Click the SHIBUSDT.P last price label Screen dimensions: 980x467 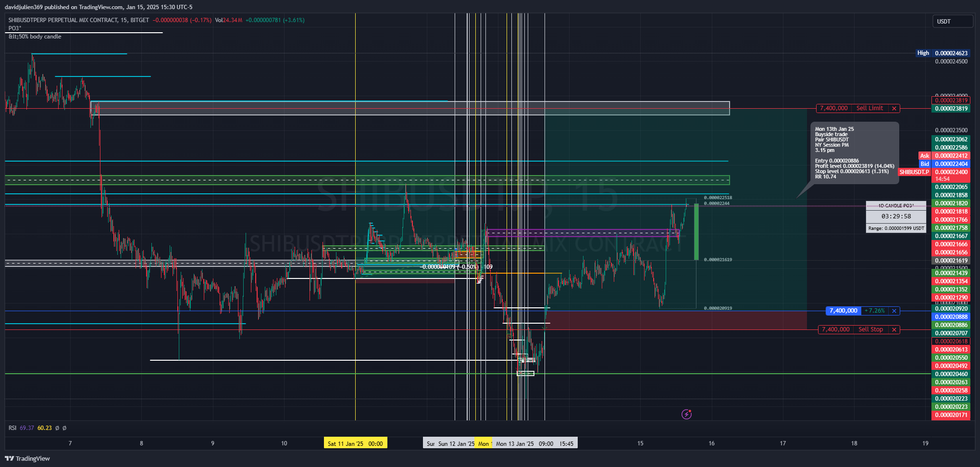915,172
